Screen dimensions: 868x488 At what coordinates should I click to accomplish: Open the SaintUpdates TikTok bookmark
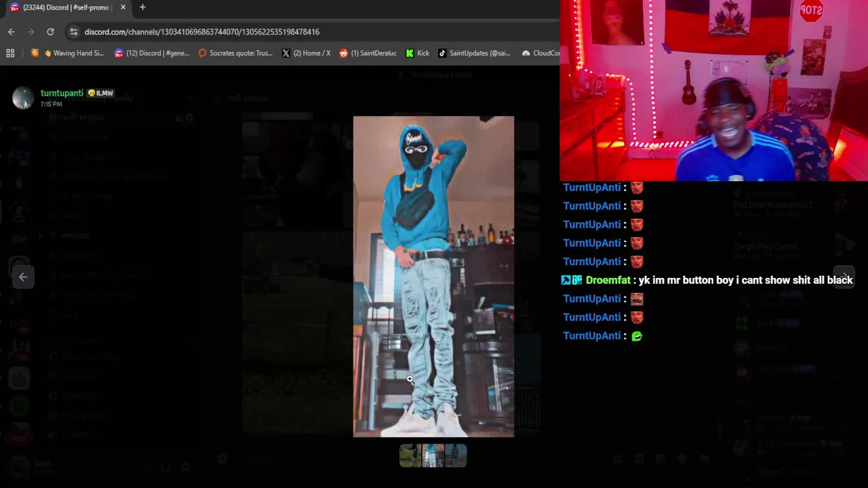coord(474,53)
